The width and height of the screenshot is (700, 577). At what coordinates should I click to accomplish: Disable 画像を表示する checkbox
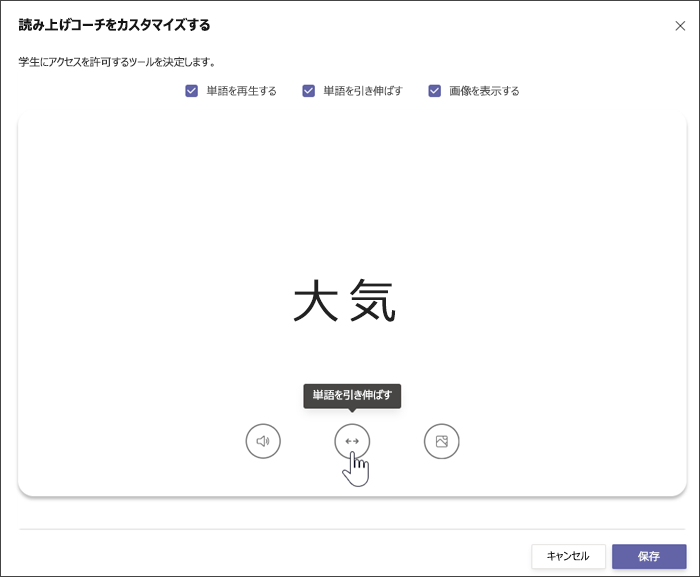point(434,91)
